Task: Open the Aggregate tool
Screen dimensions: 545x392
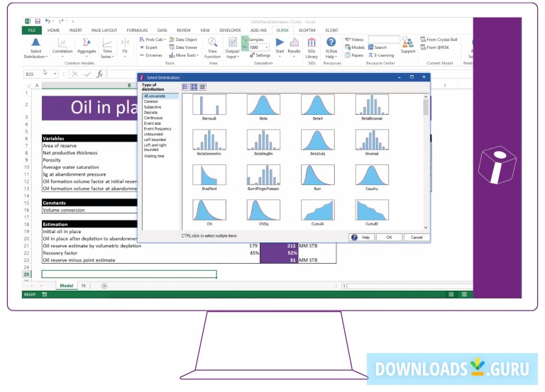Action: (87, 48)
